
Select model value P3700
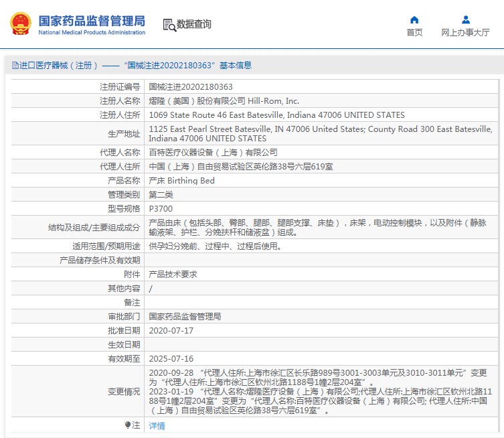pos(161,209)
